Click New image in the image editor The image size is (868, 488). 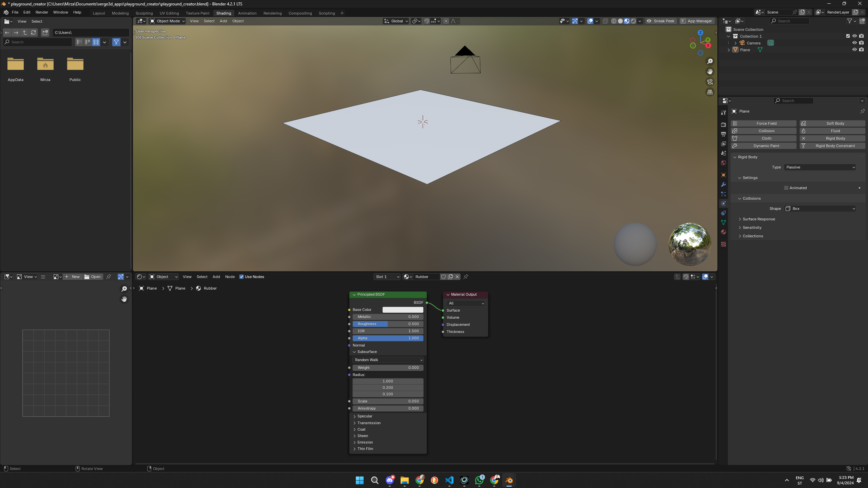(72, 277)
